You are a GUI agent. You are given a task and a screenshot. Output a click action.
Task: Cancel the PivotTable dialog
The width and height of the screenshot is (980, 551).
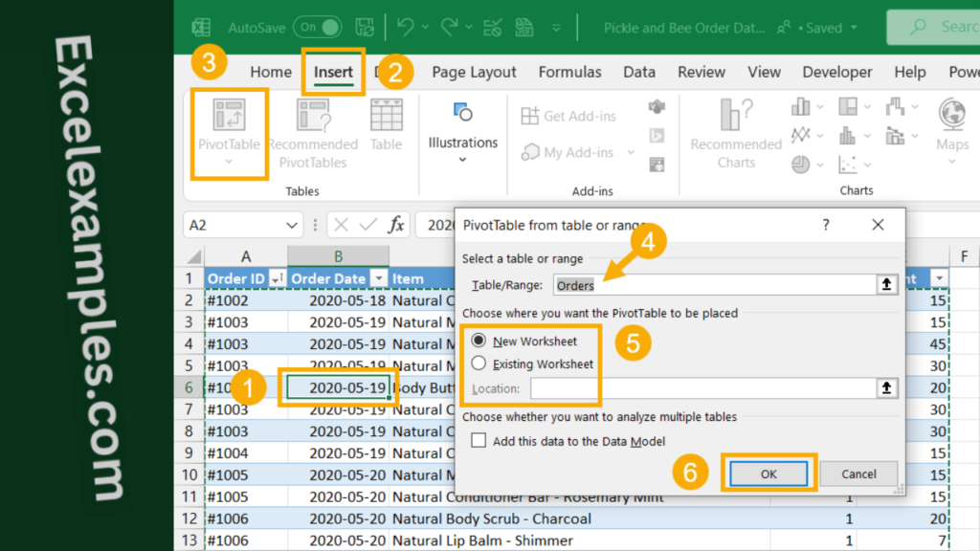tap(858, 474)
